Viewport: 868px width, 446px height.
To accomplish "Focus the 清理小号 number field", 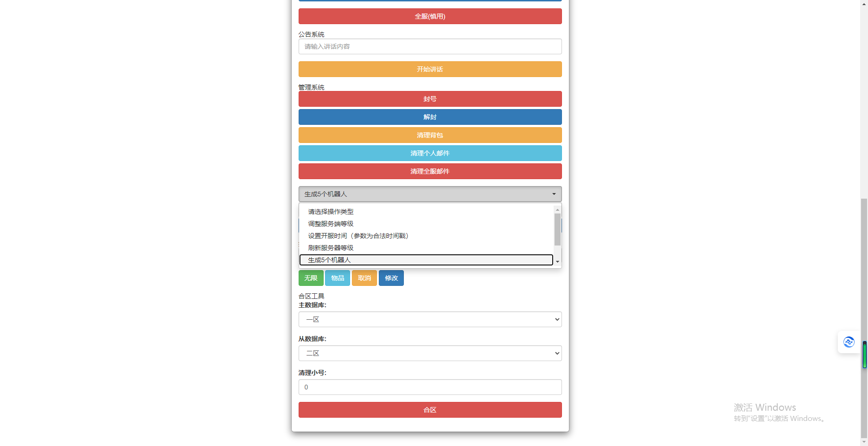I will [x=430, y=387].
